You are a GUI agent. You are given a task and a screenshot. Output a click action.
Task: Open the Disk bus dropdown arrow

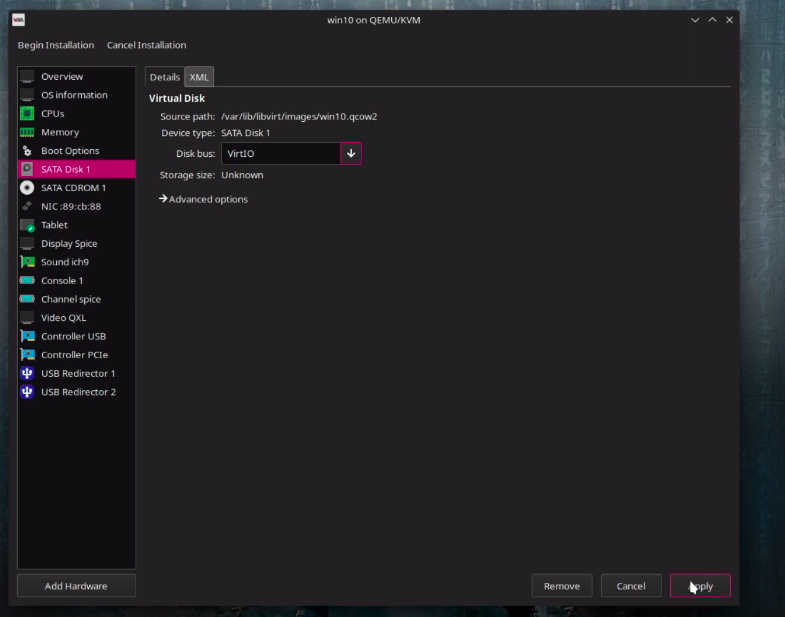click(x=351, y=153)
